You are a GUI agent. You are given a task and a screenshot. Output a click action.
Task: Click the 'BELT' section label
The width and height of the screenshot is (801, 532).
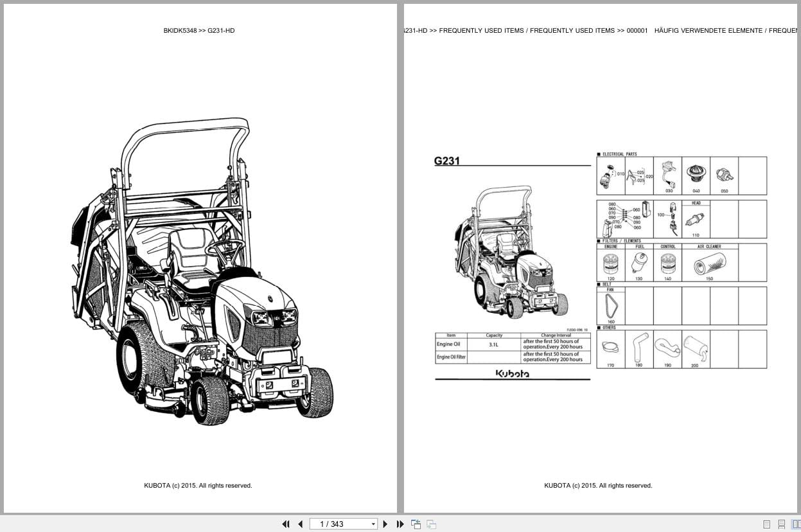[x=606, y=284]
